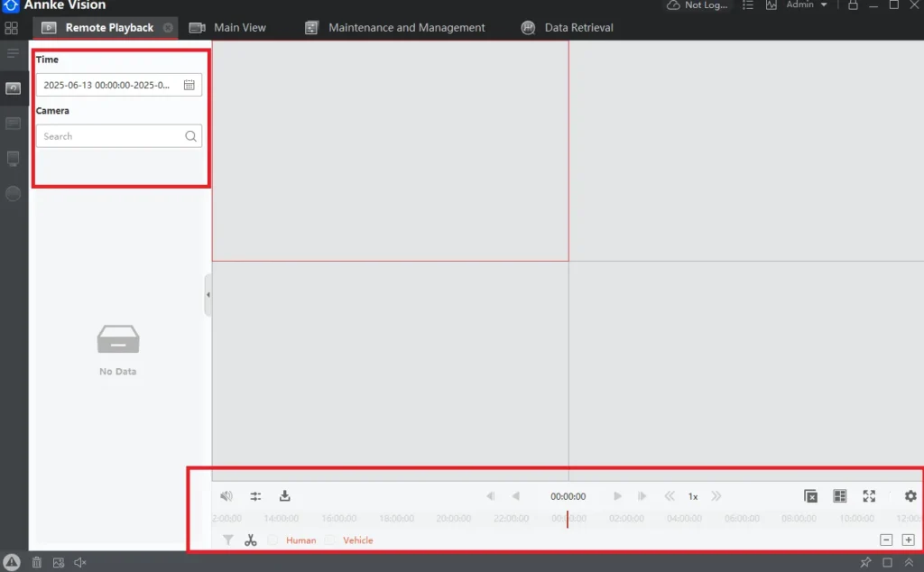This screenshot has width=924, height=572.
Task: Open the calendar date picker icon
Action: click(x=189, y=85)
